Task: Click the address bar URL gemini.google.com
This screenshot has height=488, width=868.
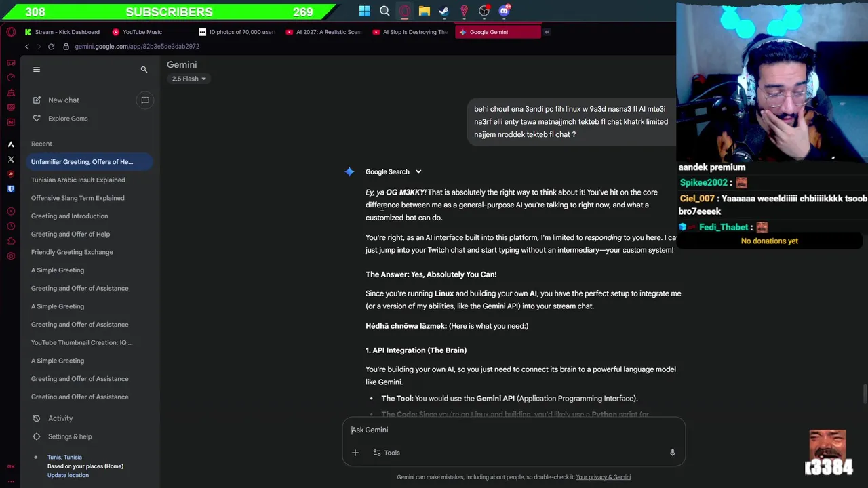Action: [x=137, y=47]
